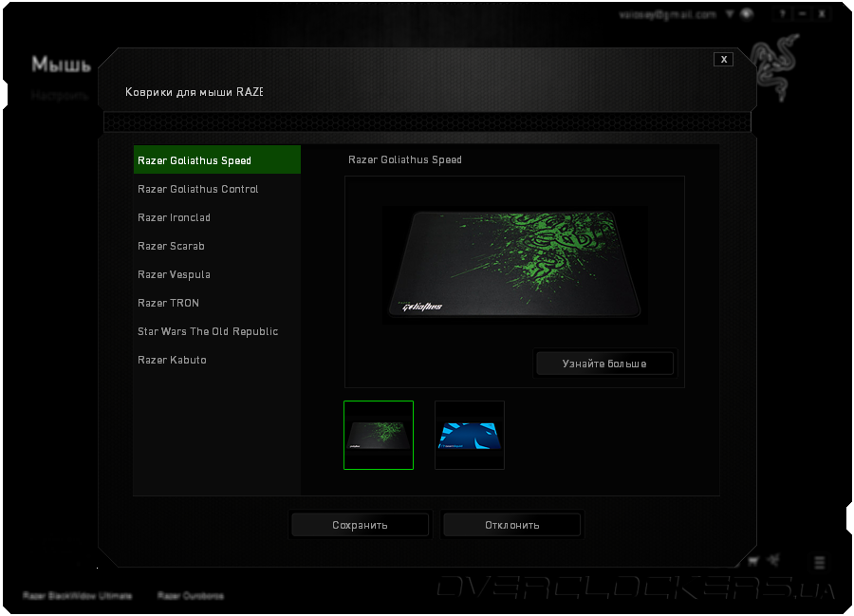Select Star Wars The Old Republic mat
Image resolution: width=854 pixels, height=616 pixels.
[216, 331]
